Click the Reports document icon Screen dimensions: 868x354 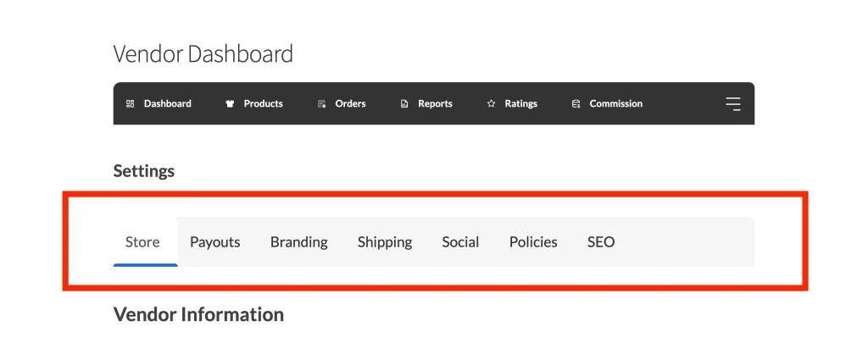(404, 104)
